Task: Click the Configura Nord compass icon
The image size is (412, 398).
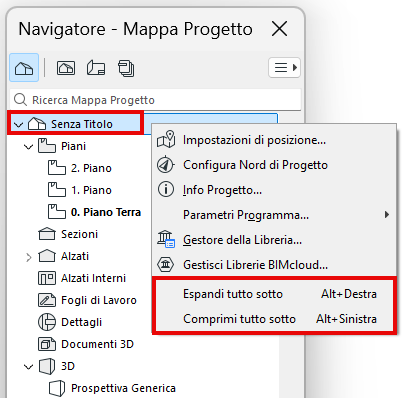Action: [166, 164]
